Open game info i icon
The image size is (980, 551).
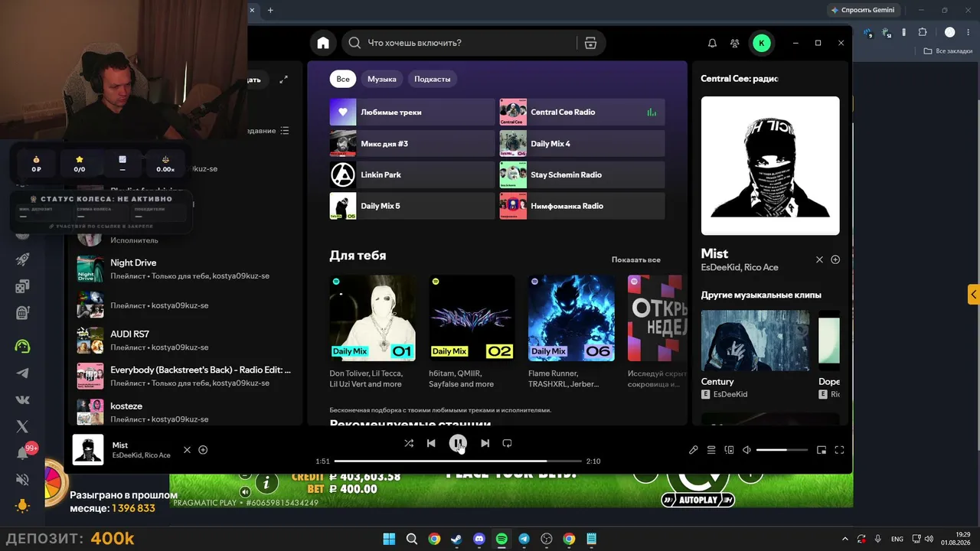[266, 482]
